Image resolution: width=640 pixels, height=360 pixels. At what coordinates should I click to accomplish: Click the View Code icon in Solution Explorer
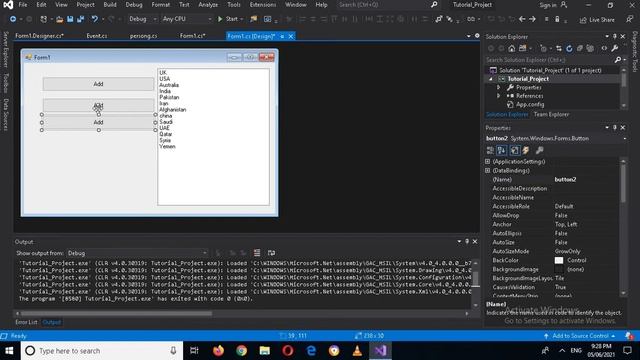click(604, 49)
